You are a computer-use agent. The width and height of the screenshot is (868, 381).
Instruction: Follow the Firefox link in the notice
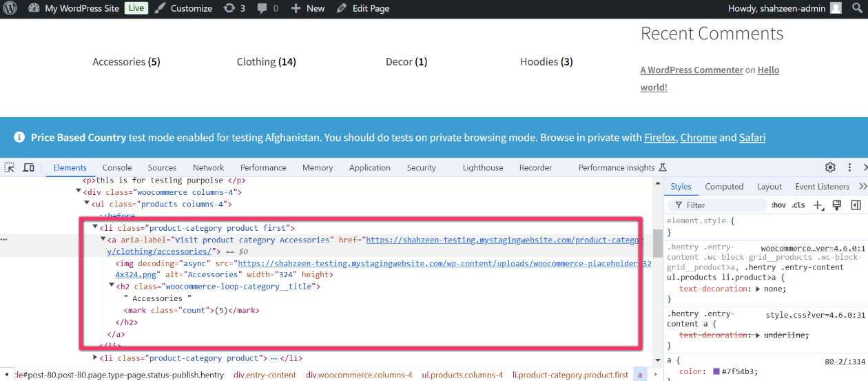(x=659, y=137)
